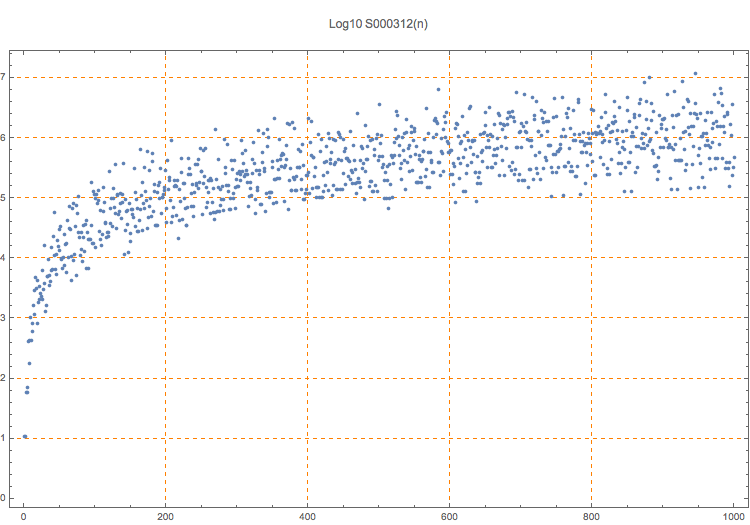Click y-axis label 6

tap(2, 137)
